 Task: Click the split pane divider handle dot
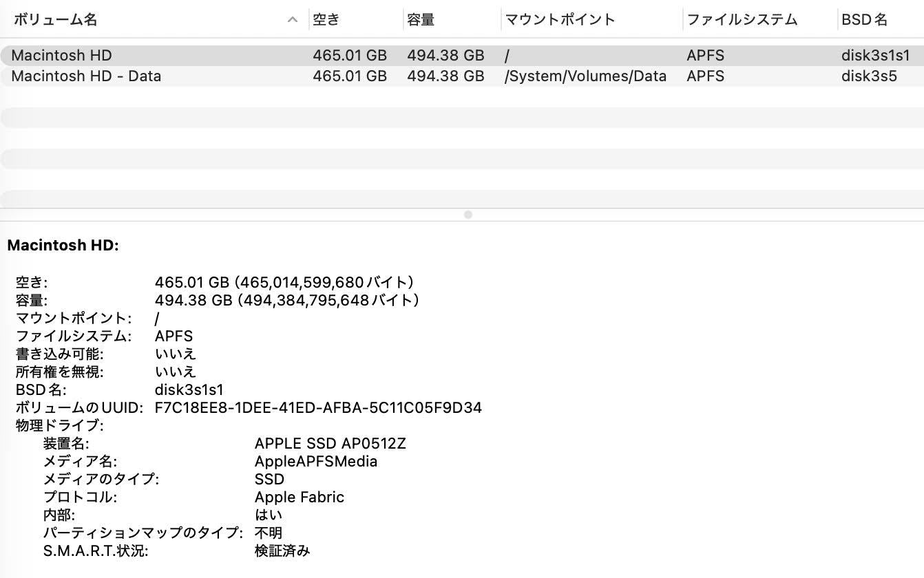468,215
